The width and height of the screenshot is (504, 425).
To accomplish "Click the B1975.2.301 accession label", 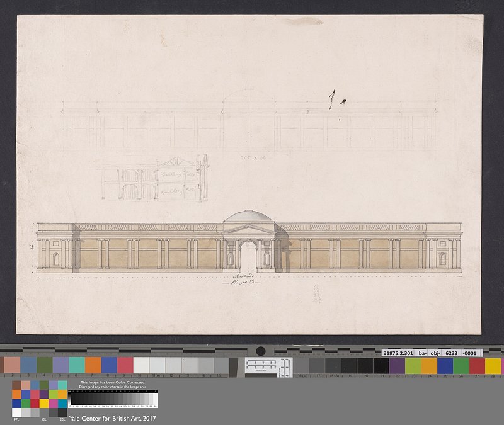I will pyautogui.click(x=398, y=353).
